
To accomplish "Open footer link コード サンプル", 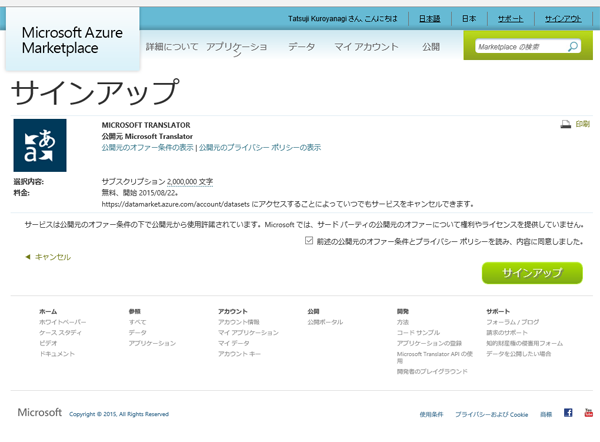I will pos(418,333).
